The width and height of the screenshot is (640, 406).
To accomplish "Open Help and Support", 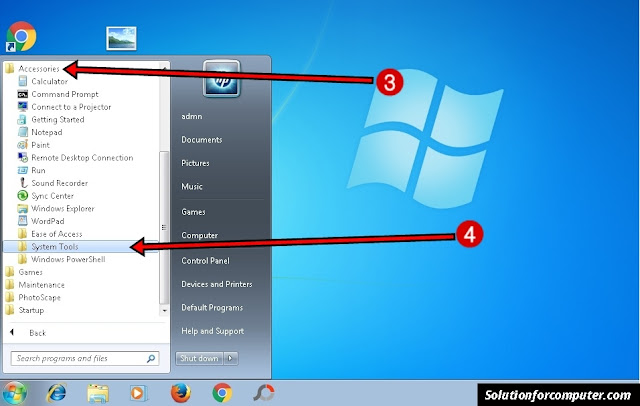I will coord(212,331).
